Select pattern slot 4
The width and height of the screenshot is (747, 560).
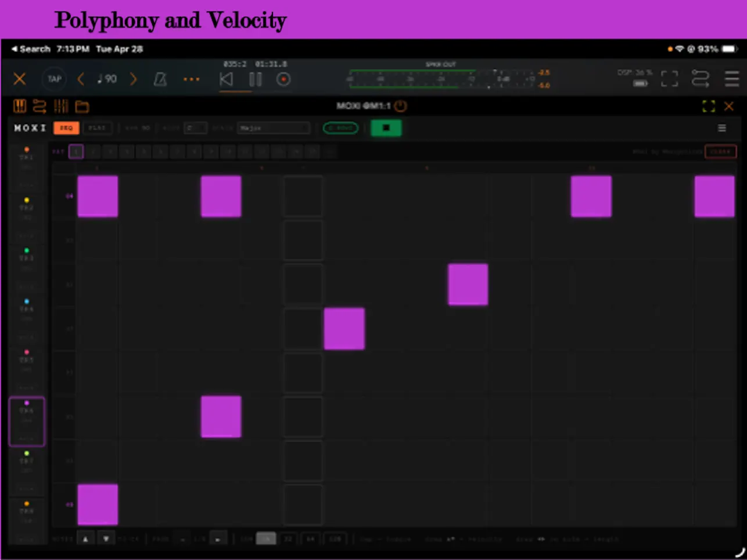(x=127, y=152)
